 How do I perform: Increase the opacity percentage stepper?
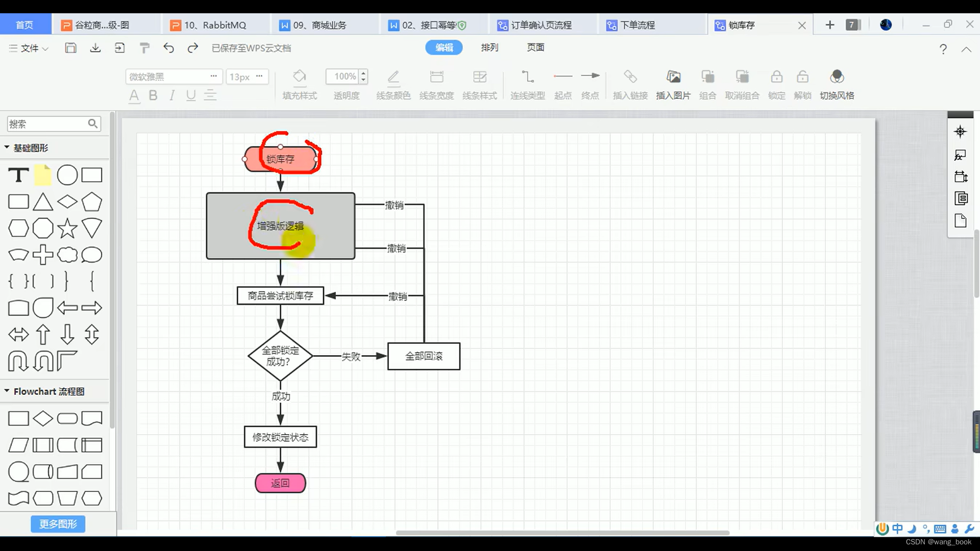click(363, 73)
